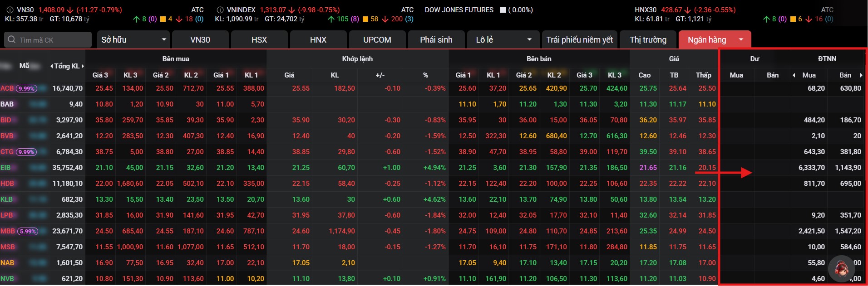868x286 pixels.
Task: Open the BAB stock ticker
Action: point(7,104)
